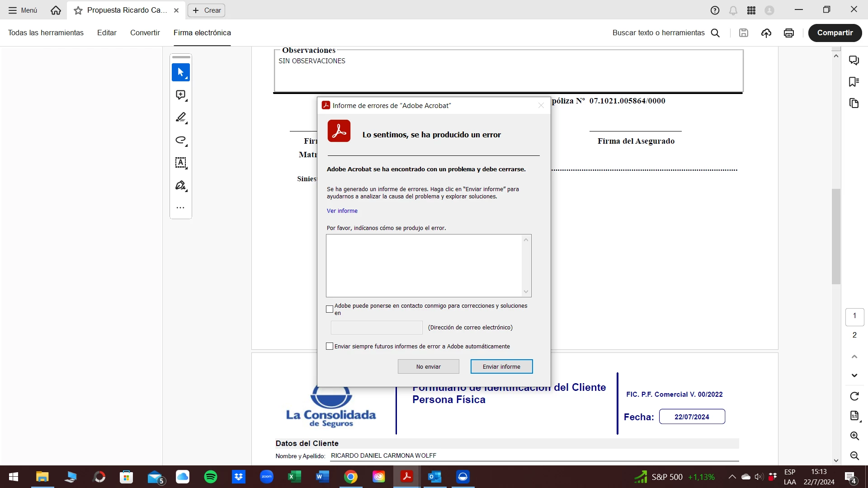Open the bookmarks panel icon
This screenshot has width=868, height=488.
tap(854, 82)
